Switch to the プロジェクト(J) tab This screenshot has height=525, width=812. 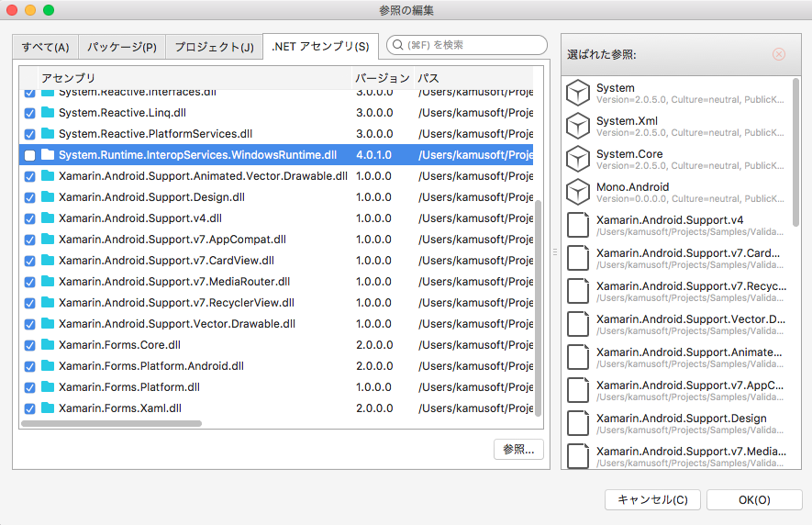[214, 47]
